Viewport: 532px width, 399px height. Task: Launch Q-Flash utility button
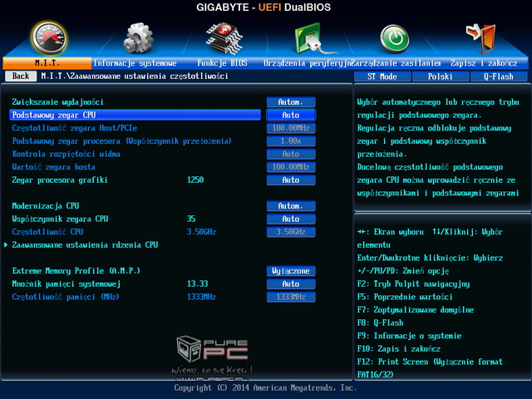pos(499,76)
